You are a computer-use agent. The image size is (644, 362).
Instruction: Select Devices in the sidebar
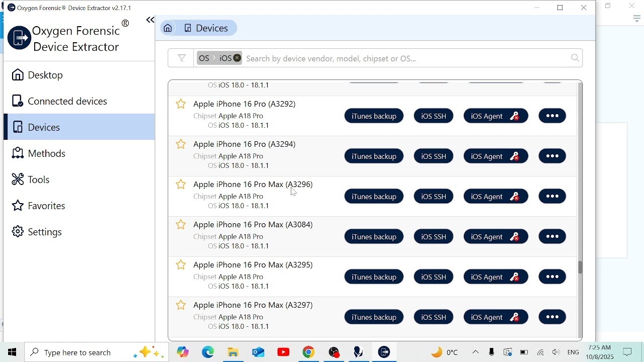pos(79,127)
